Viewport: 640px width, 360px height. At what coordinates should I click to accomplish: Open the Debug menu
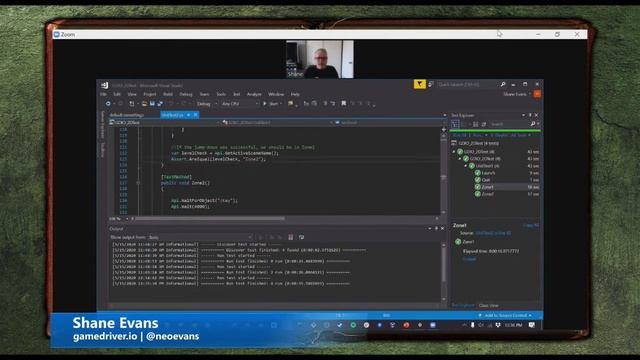click(x=186, y=94)
